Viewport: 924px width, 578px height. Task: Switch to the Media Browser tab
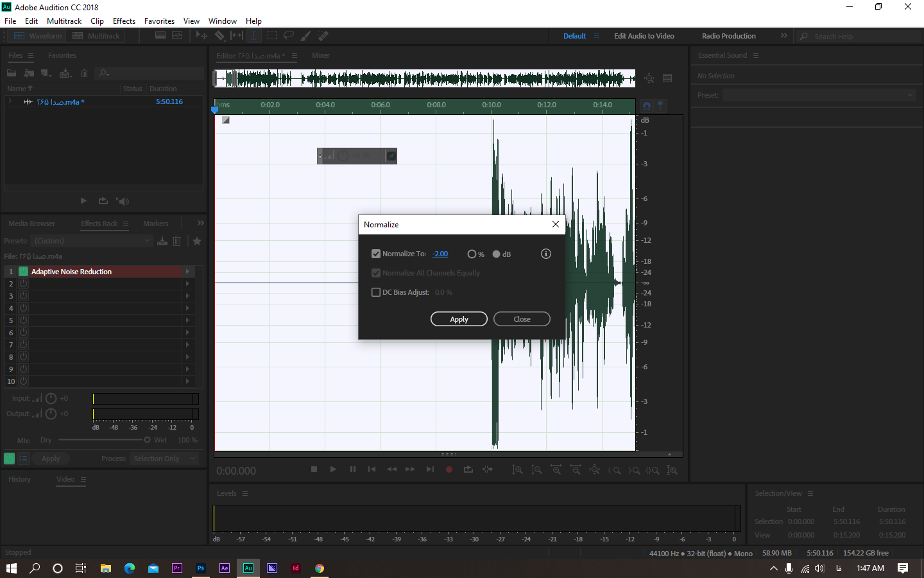(x=32, y=223)
